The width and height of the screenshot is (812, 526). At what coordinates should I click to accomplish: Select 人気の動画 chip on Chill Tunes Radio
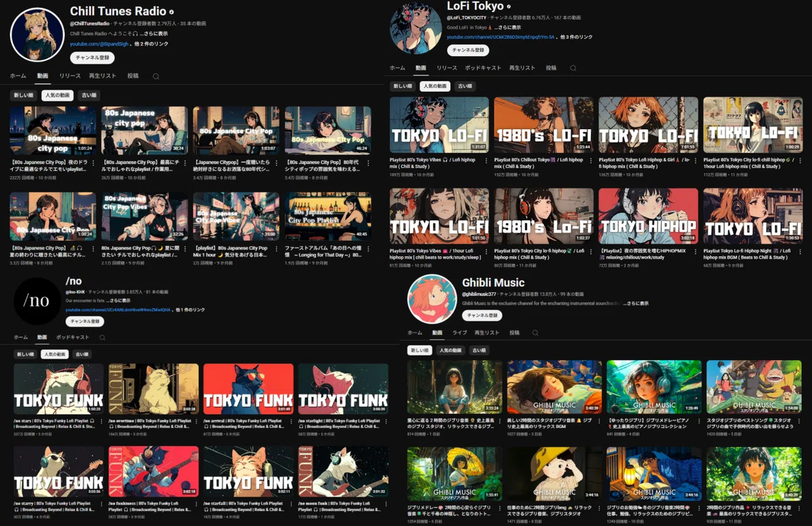57,95
